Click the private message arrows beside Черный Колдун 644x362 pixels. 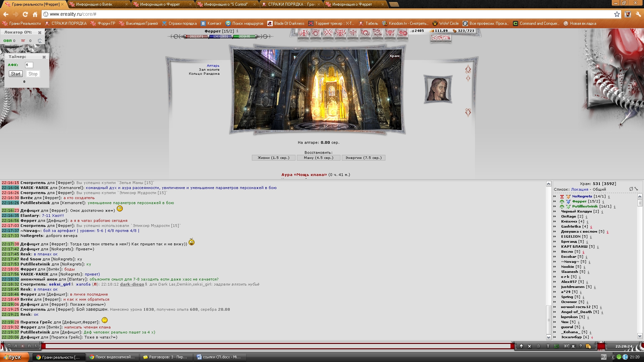click(x=554, y=212)
